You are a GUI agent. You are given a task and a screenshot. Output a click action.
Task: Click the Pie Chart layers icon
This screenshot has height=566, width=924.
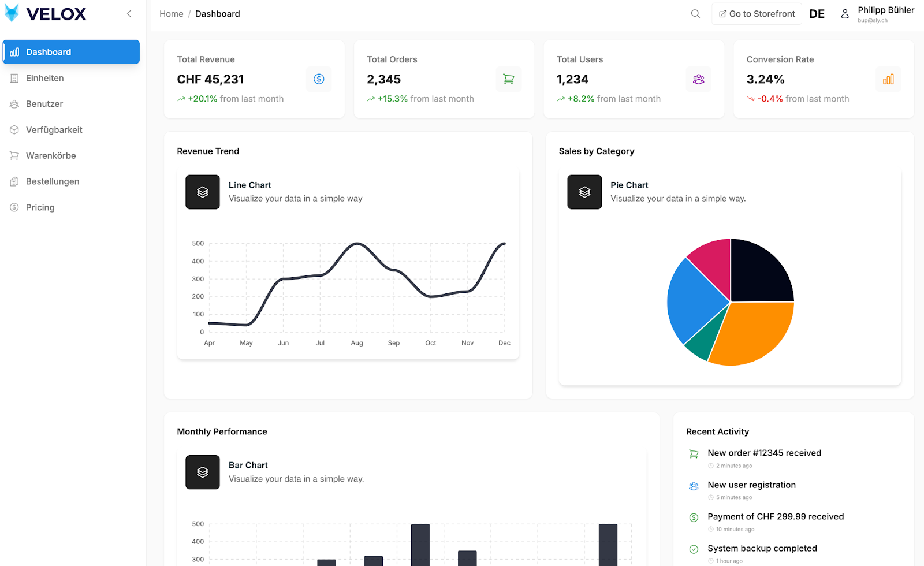click(584, 192)
